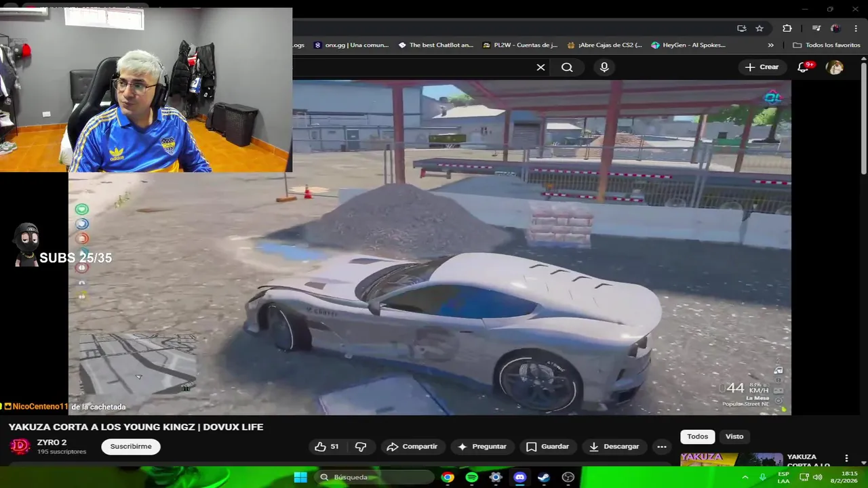Image resolution: width=868 pixels, height=488 pixels.
Task: Open the Chrome media controls icon
Action: (816, 28)
